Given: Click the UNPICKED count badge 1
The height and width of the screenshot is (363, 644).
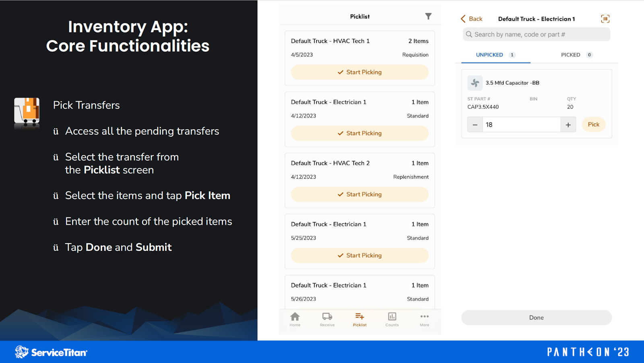Looking at the screenshot, I should (x=512, y=55).
